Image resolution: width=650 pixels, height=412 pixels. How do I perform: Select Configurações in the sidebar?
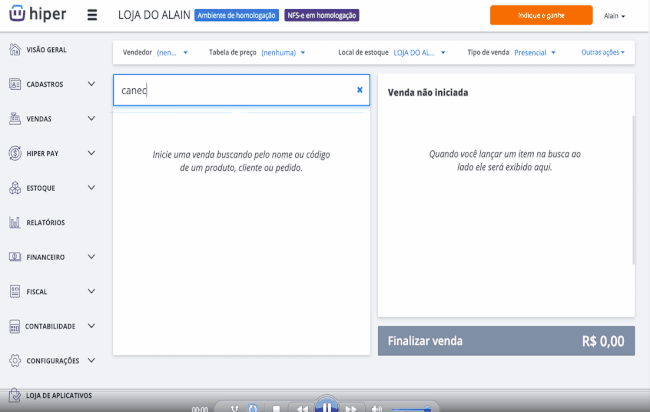click(x=53, y=361)
